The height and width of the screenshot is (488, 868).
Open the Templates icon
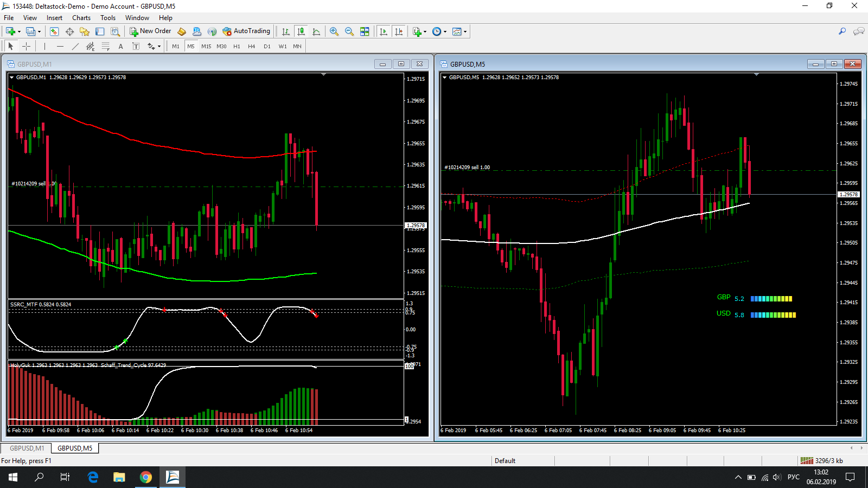point(457,31)
